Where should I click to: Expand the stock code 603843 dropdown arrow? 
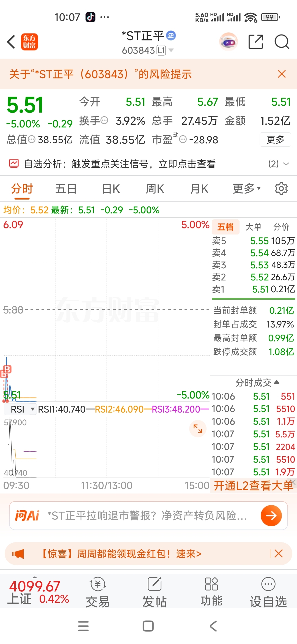(171, 50)
